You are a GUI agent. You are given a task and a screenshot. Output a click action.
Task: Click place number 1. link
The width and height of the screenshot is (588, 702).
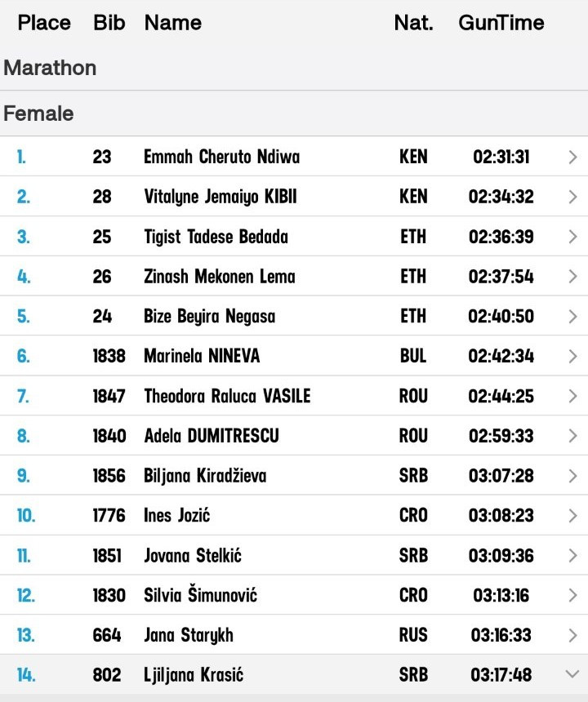tap(21, 158)
